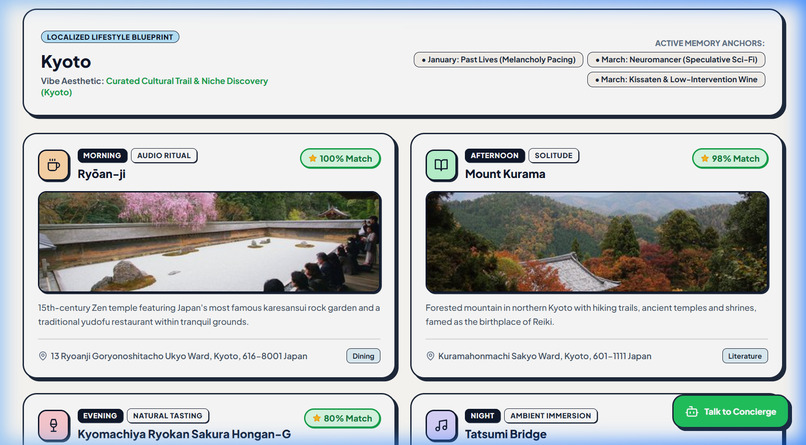
Task: Click the Literature tag on Mount Kurama card
Action: point(745,356)
